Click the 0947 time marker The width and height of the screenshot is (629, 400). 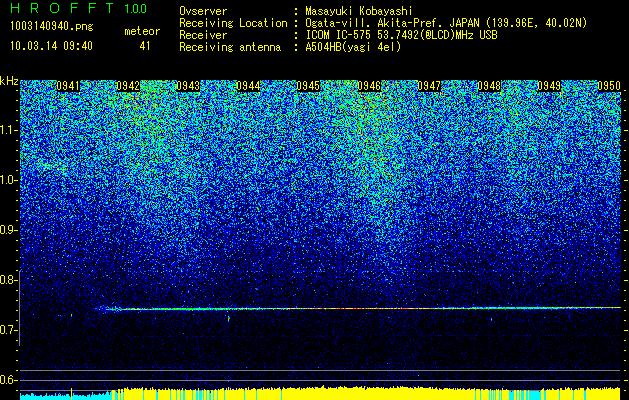(x=429, y=86)
